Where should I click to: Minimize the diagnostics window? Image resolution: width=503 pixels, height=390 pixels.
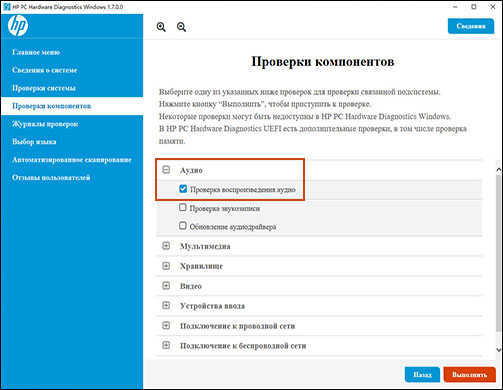pyautogui.click(x=455, y=7)
